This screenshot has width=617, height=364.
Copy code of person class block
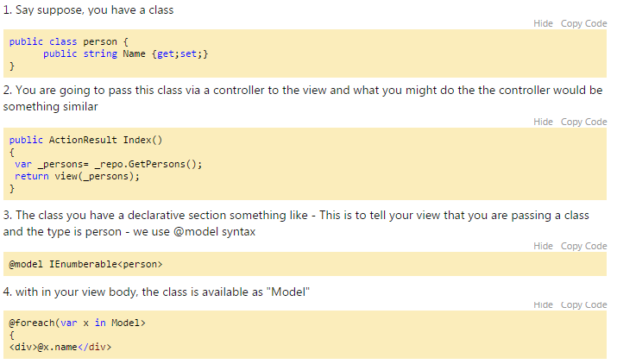(583, 23)
